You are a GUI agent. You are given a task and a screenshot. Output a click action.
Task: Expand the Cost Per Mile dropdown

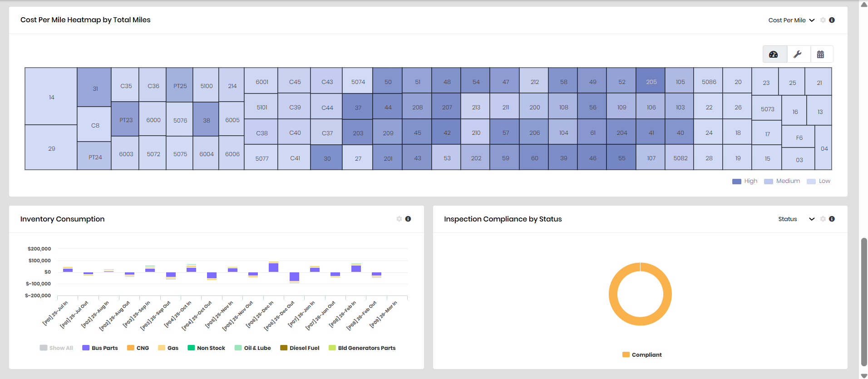791,20
